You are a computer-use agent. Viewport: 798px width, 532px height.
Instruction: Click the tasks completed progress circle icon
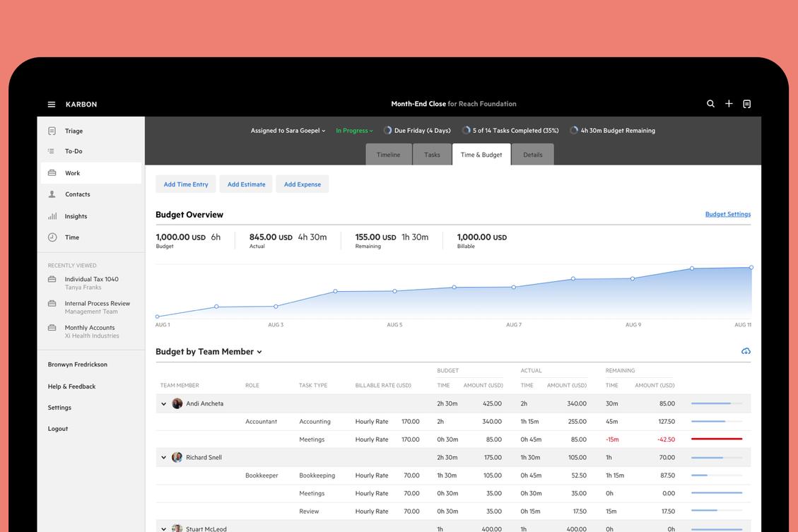(466, 130)
